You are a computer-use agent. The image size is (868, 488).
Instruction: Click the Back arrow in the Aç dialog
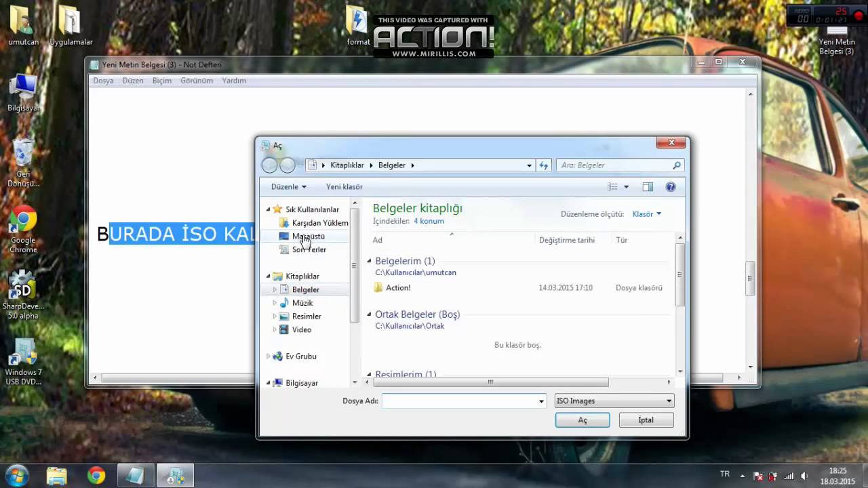point(270,165)
